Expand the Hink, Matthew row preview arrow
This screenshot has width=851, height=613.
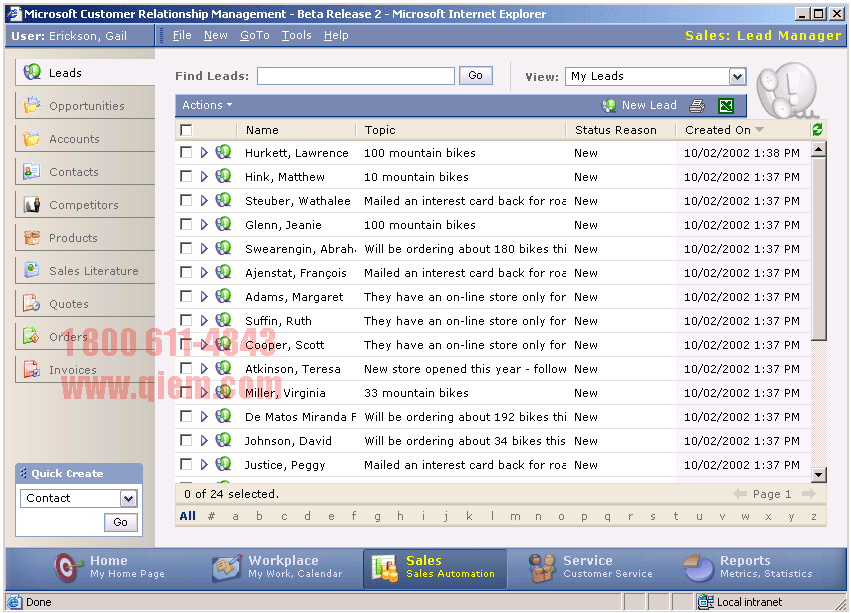(204, 176)
